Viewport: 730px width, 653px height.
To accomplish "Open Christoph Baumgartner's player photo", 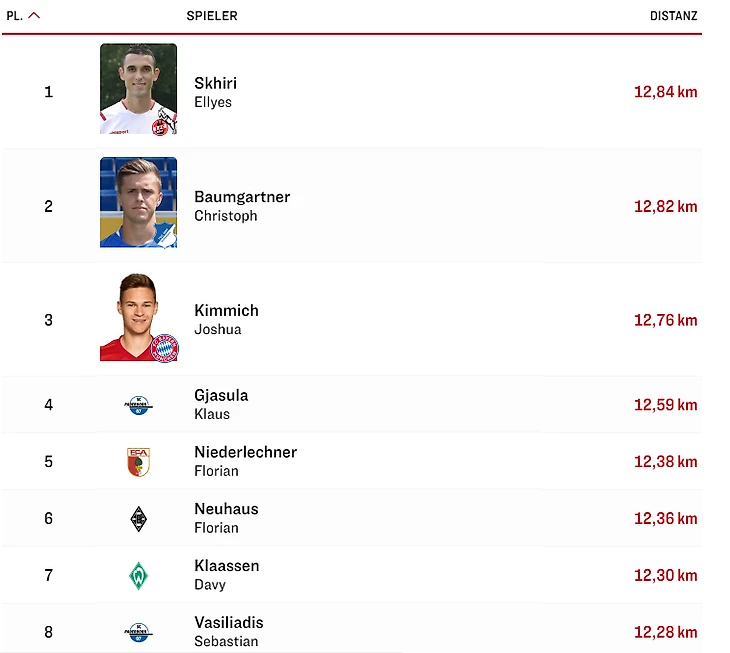I will [x=138, y=203].
